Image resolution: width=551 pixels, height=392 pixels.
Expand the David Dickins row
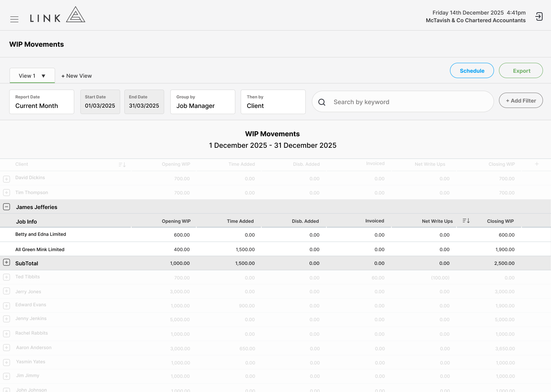pos(7,179)
